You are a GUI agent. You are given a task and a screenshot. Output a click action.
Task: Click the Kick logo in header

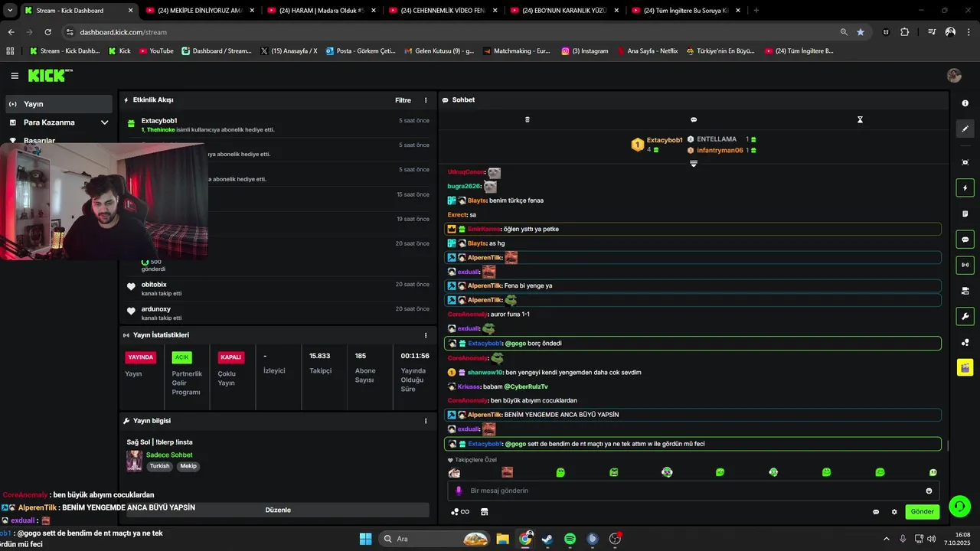point(50,75)
